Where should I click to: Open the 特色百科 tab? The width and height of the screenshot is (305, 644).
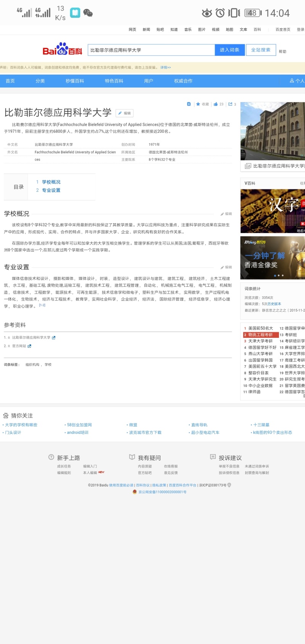click(114, 81)
